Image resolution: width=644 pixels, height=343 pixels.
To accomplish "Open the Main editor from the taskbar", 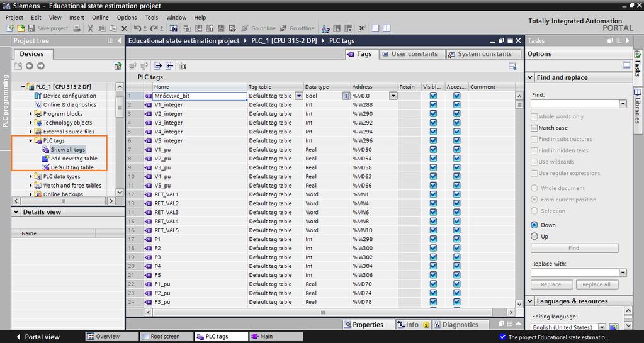I will 276,337.
